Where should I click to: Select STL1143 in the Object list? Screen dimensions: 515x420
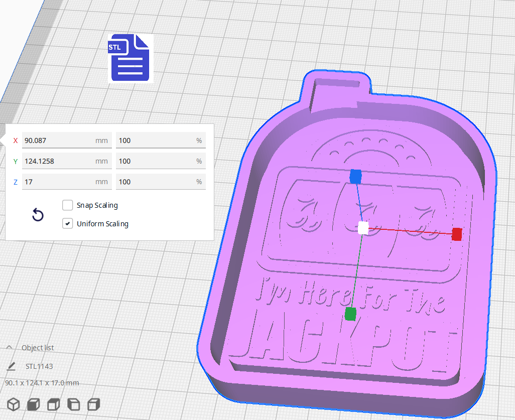click(x=40, y=366)
